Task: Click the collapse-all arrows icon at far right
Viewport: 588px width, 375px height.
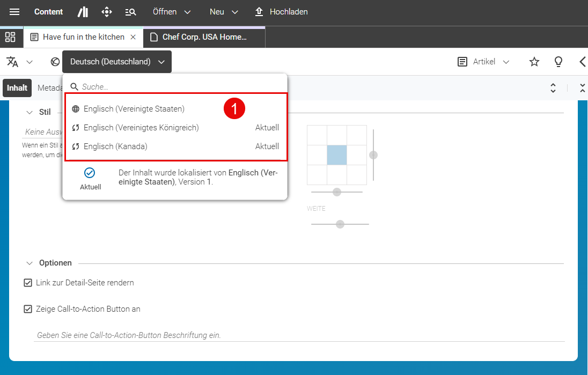Action: (583, 88)
